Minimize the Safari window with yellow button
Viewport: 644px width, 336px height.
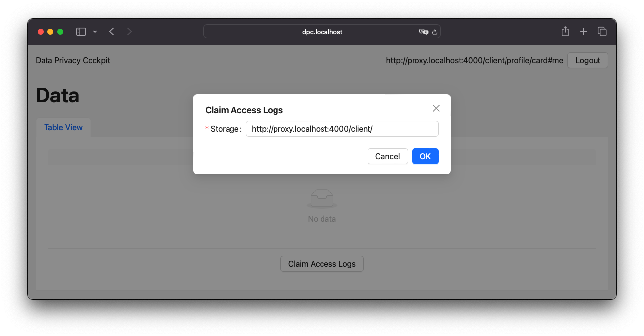pos(50,32)
